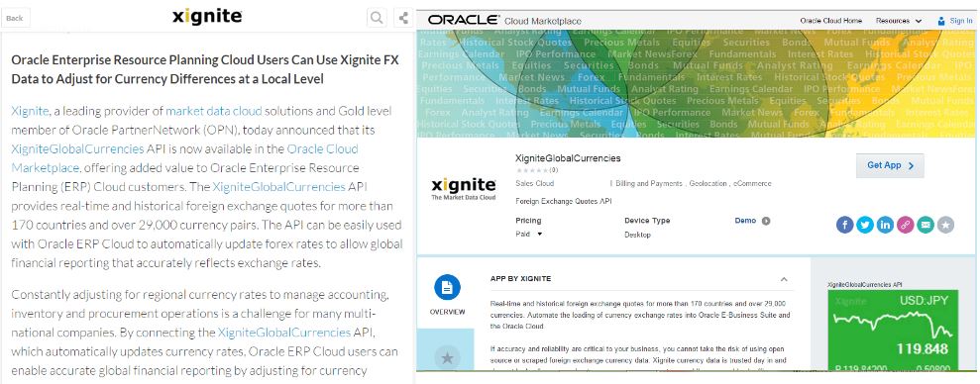Click the XigniteGlobalCurrencies app title
Image resolution: width=980 pixels, height=384 pixels.
click(x=568, y=158)
